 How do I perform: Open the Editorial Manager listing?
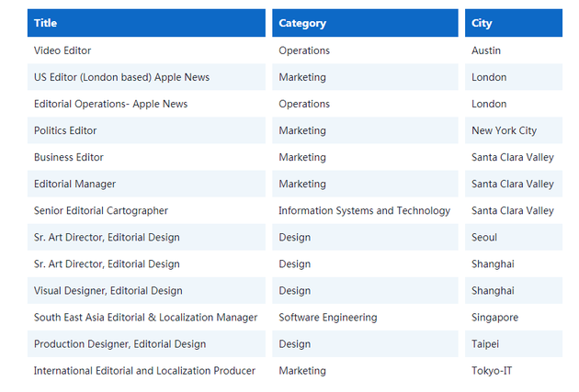(x=74, y=184)
